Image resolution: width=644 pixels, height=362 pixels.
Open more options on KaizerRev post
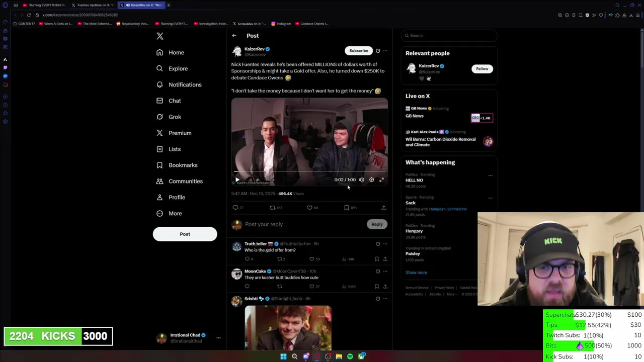click(385, 51)
